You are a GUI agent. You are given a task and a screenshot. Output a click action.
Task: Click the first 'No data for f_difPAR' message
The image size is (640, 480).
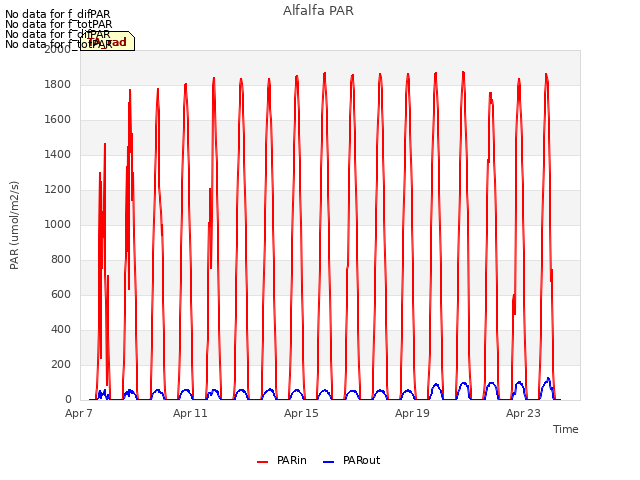[58, 14]
